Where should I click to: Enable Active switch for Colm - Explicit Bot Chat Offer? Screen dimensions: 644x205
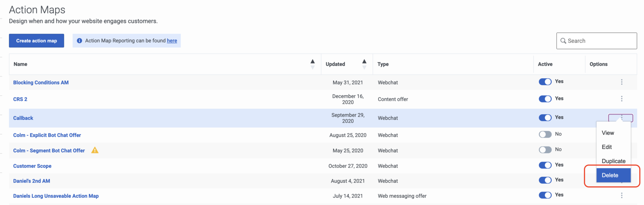(x=545, y=134)
